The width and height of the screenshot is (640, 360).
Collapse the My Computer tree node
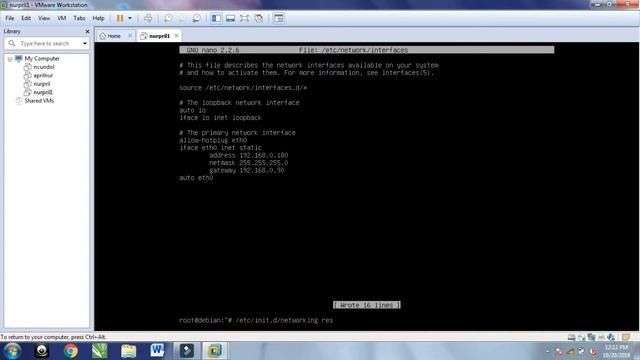tap(10, 59)
